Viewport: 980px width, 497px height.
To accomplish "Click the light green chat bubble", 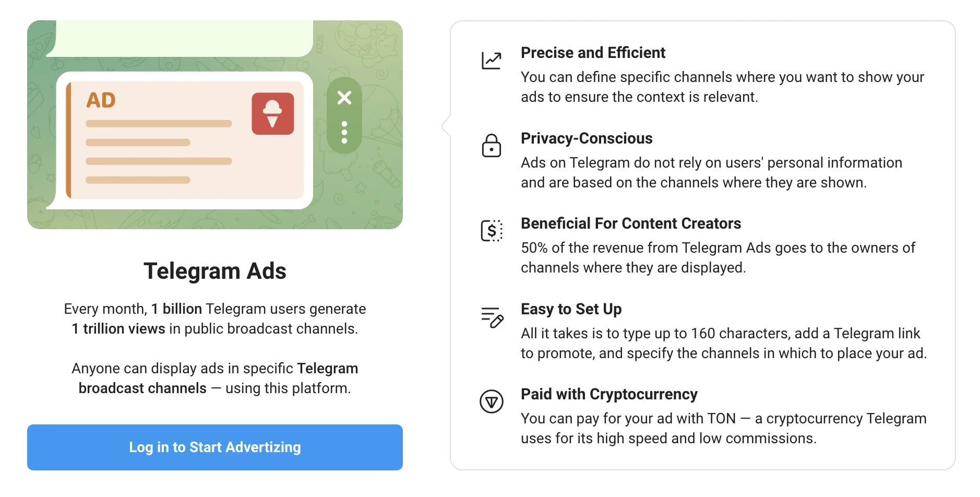I will (x=183, y=38).
